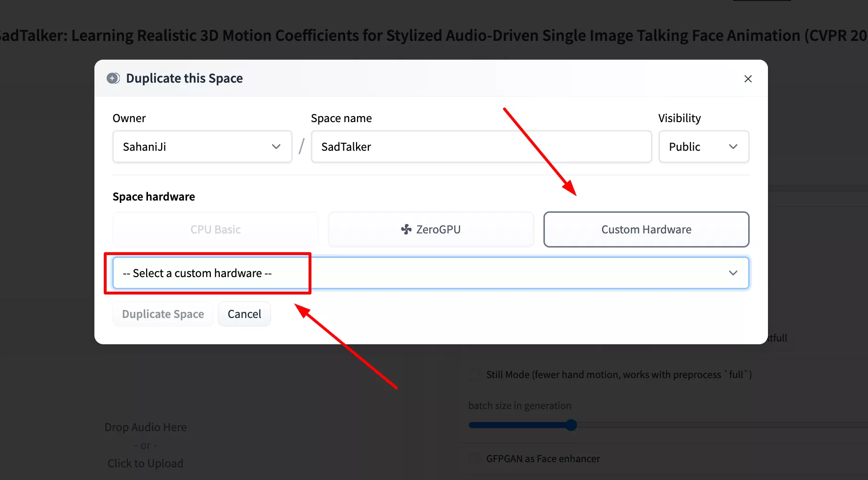Screen dimensions: 868x480
Task: Click the Duplicate Space button
Action: pyautogui.click(x=163, y=314)
